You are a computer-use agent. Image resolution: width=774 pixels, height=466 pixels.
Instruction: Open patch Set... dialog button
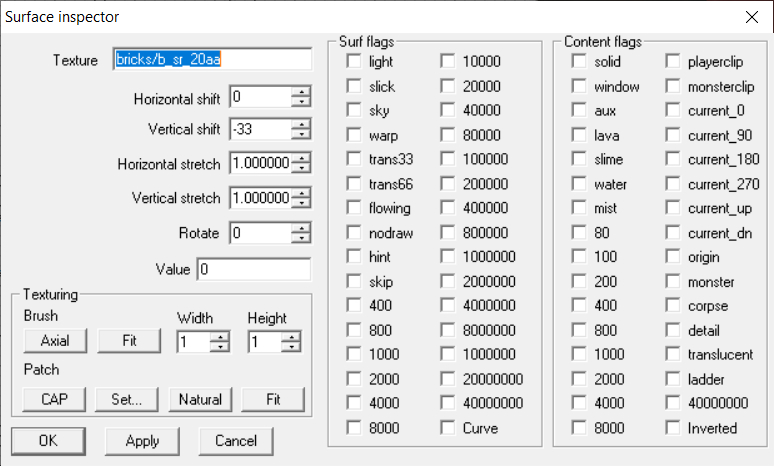127,400
